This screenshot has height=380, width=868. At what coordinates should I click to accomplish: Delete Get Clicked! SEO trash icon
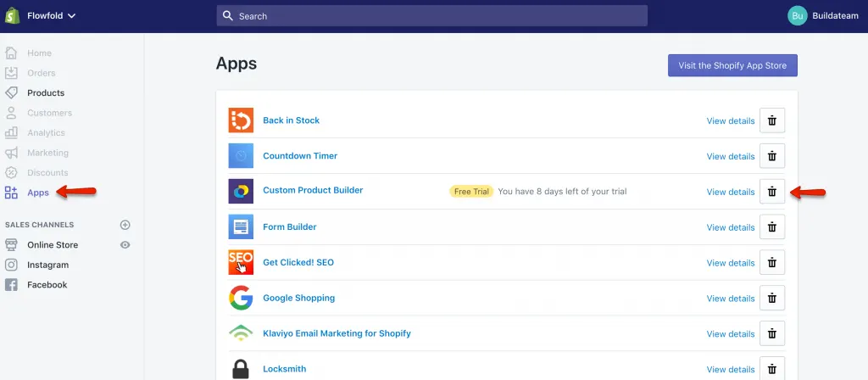(x=772, y=262)
